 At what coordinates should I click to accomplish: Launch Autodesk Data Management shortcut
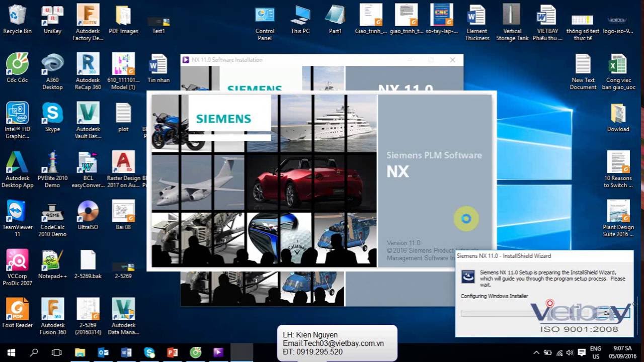(x=123, y=317)
